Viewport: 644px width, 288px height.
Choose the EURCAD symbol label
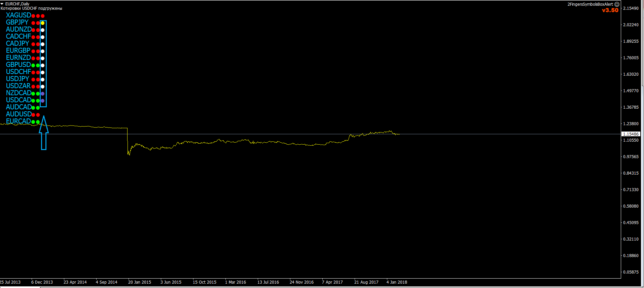(19, 121)
